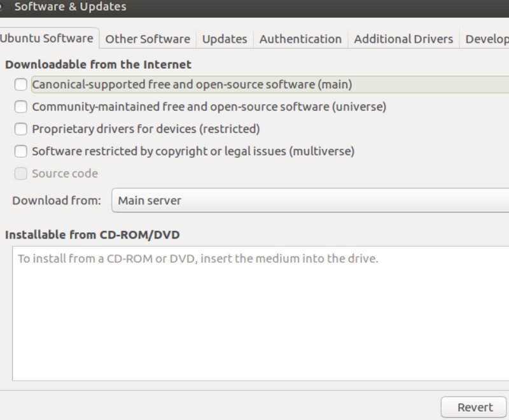The width and height of the screenshot is (509, 420).
Task: Click inside the CD-ROM/DVD install list
Action: click(x=261, y=314)
